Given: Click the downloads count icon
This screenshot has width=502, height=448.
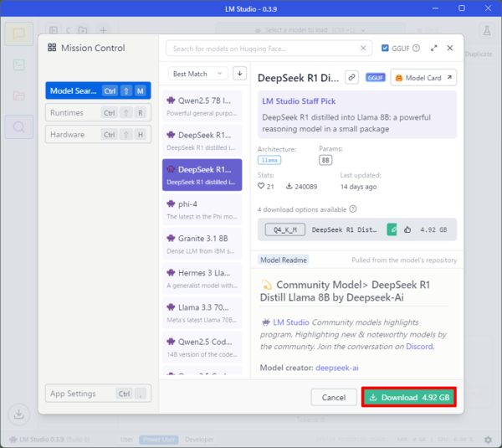Looking at the screenshot, I should click(289, 186).
